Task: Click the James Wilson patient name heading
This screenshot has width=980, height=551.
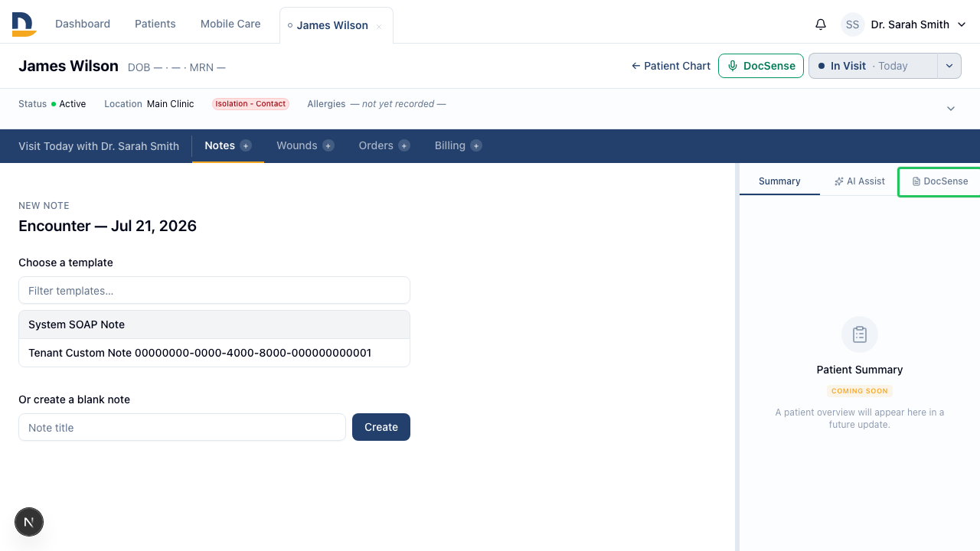Action: point(68,66)
